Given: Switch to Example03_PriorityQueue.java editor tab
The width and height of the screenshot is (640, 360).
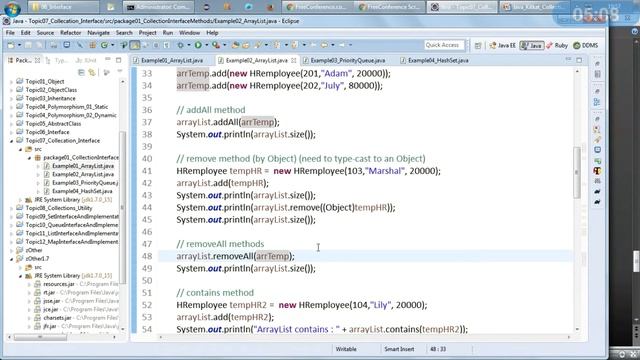Looking at the screenshot, I should [x=348, y=60].
